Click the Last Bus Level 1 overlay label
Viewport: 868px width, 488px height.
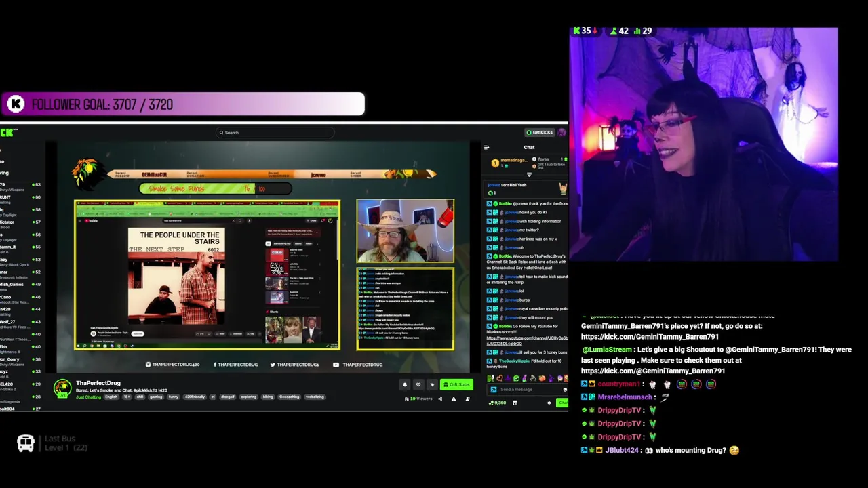52,443
